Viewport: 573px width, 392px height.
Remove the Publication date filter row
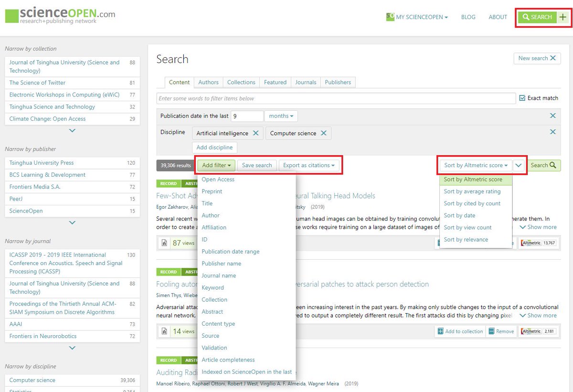point(553,116)
